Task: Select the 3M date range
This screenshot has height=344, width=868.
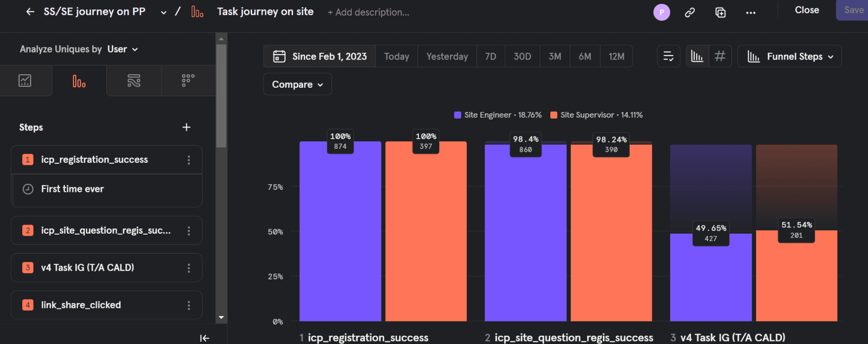Action: tap(555, 56)
